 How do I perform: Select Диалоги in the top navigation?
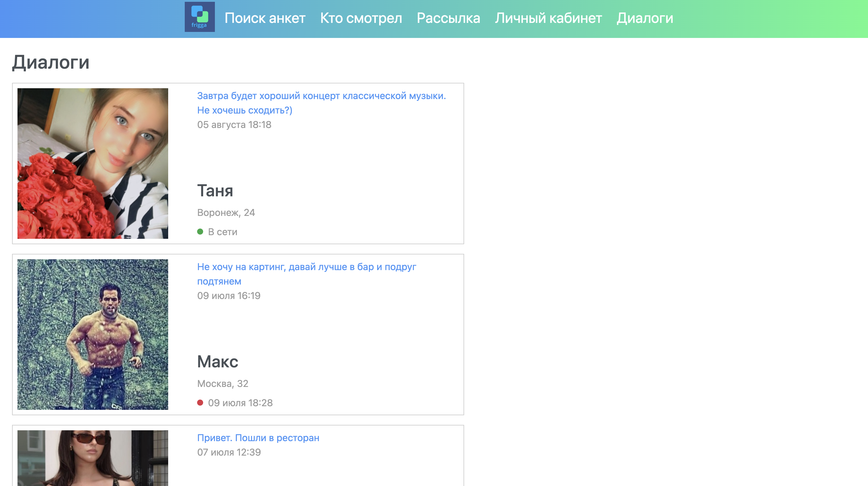(645, 18)
